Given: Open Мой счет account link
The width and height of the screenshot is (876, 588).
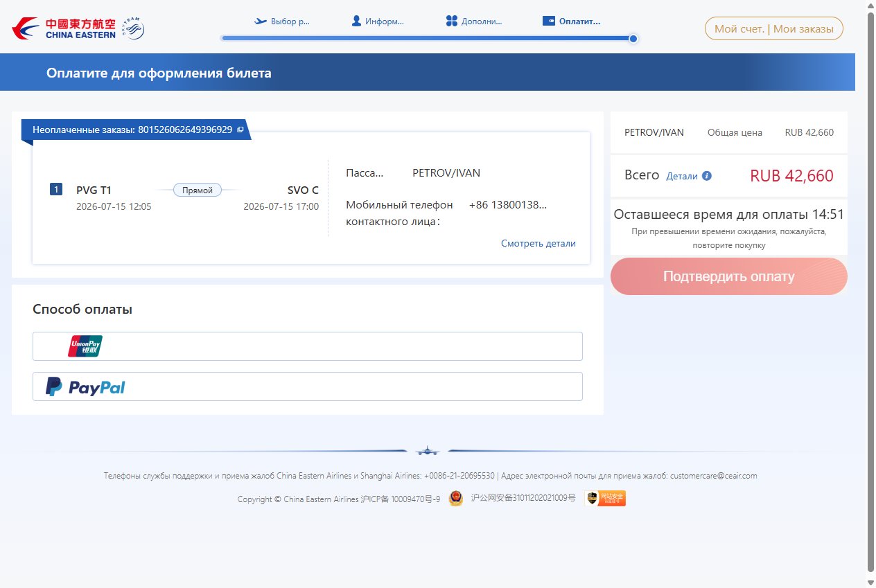Looking at the screenshot, I should [x=739, y=28].
